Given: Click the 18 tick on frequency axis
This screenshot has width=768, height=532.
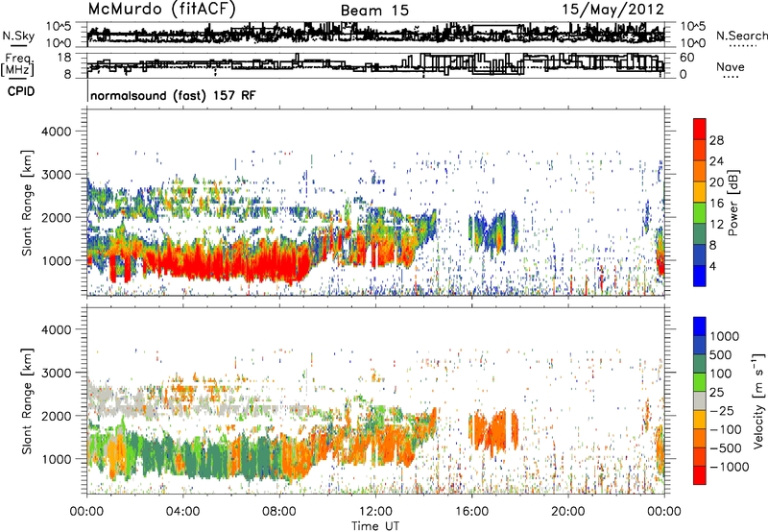Looking at the screenshot, I should click(x=63, y=58).
